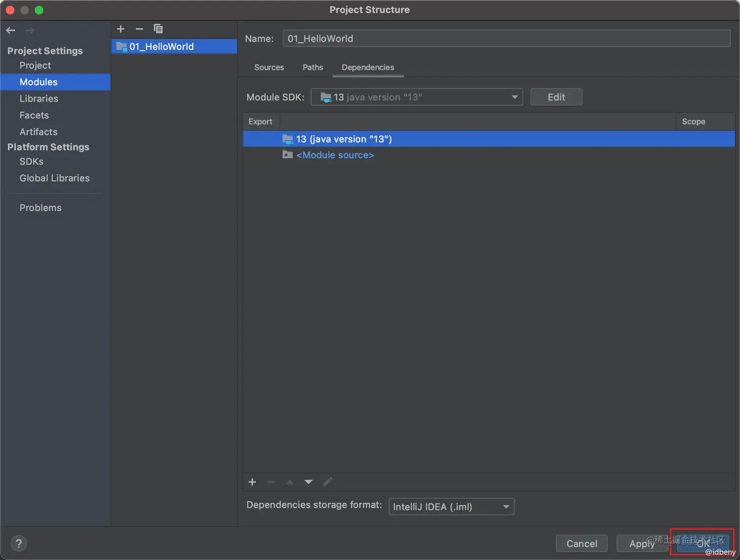
Task: Close the Project Structure window
Action: tap(10, 10)
